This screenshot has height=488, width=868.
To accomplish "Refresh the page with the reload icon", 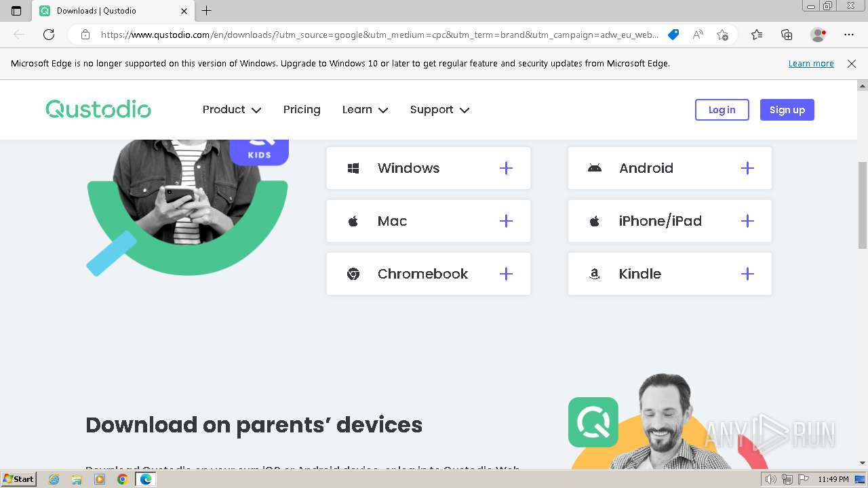I will 49,35.
